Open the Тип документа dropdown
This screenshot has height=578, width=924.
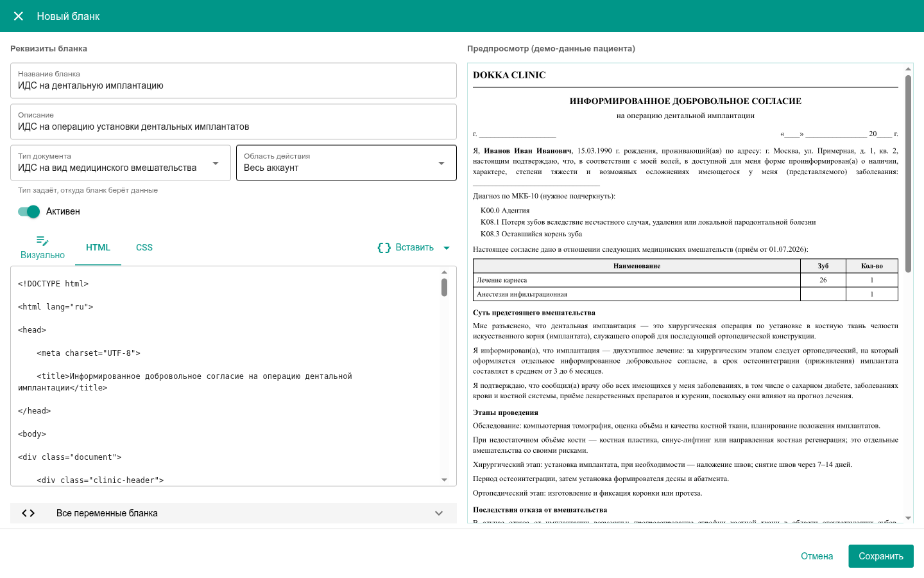pyautogui.click(x=120, y=163)
